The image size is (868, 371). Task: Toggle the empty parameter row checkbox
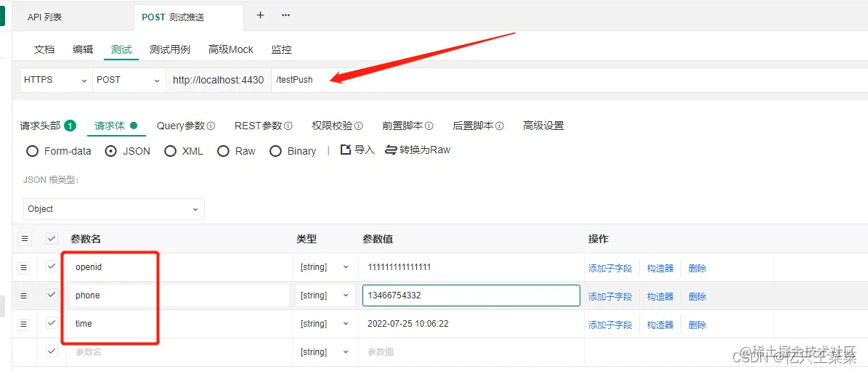click(x=52, y=351)
